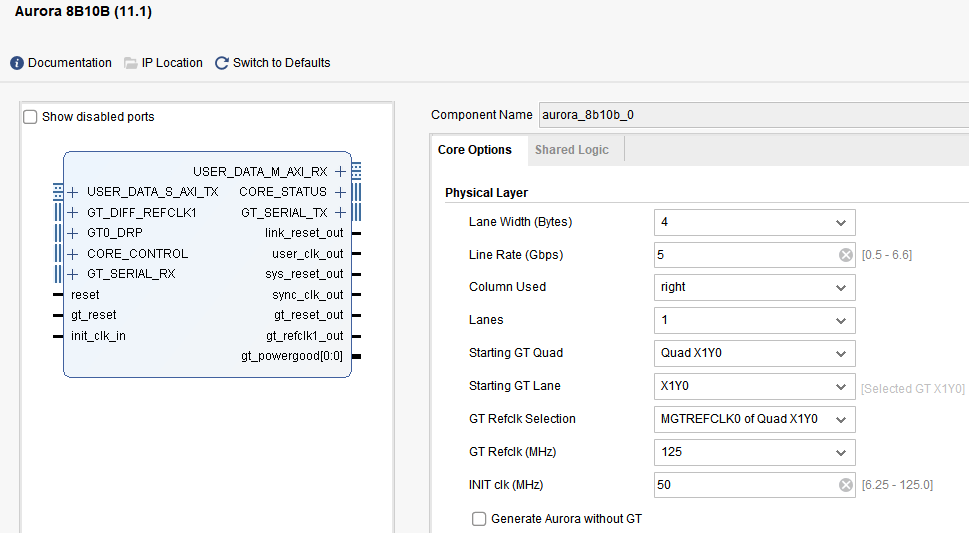Screen dimensions: 969x533
Task: Select the sys_reset_out port label
Action: tap(304, 274)
